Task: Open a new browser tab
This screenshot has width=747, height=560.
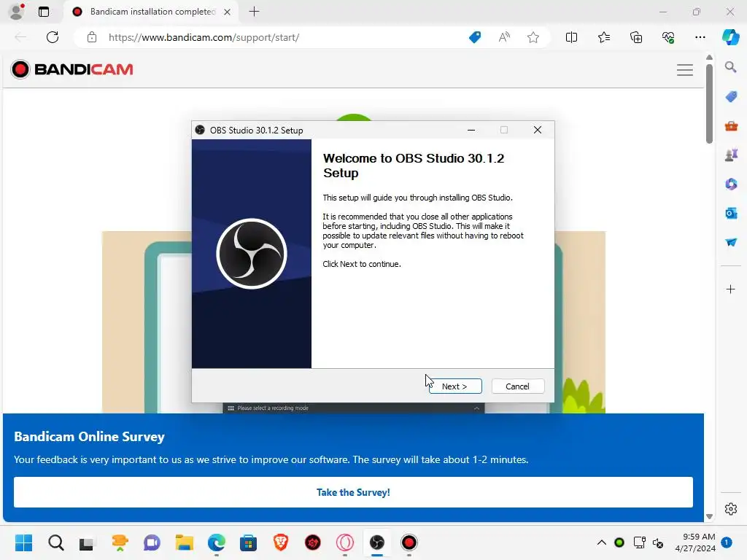Action: pos(254,12)
